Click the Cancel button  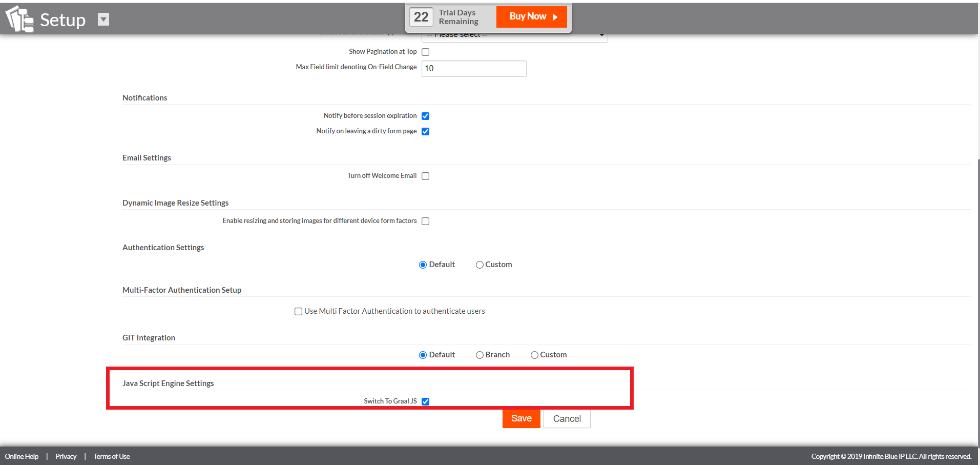pyautogui.click(x=567, y=418)
